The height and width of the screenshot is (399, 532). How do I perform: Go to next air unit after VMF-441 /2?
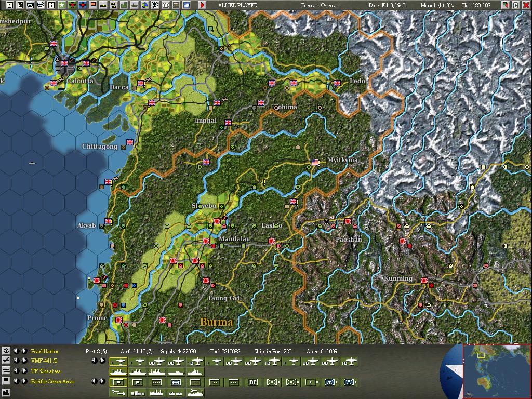24,361
